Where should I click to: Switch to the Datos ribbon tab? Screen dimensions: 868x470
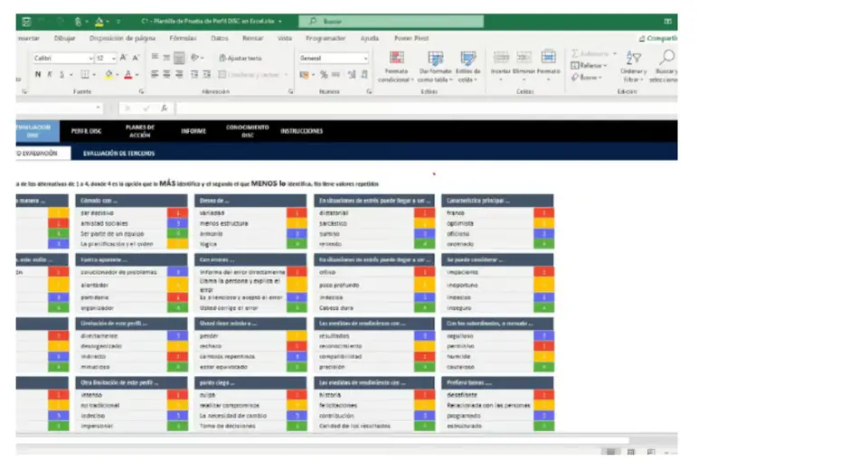[x=220, y=38]
